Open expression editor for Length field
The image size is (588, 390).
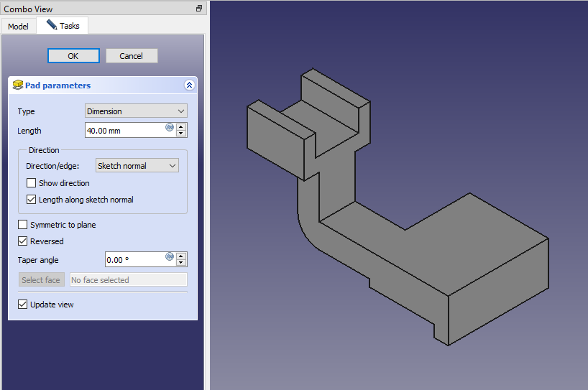click(170, 126)
